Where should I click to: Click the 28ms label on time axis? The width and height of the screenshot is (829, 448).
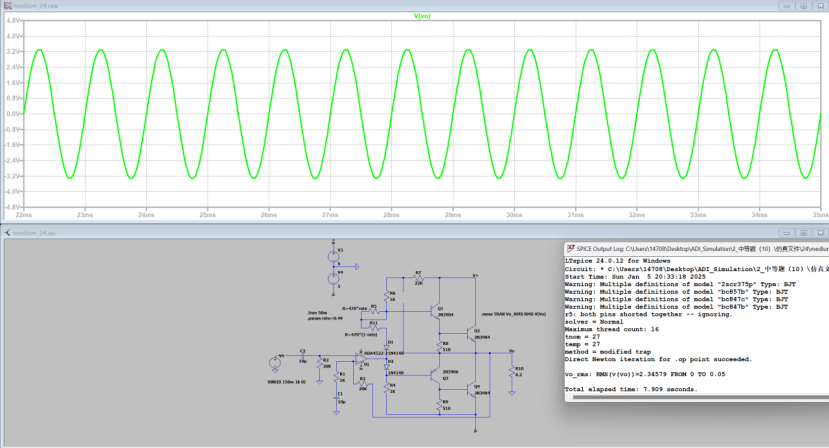coord(391,215)
